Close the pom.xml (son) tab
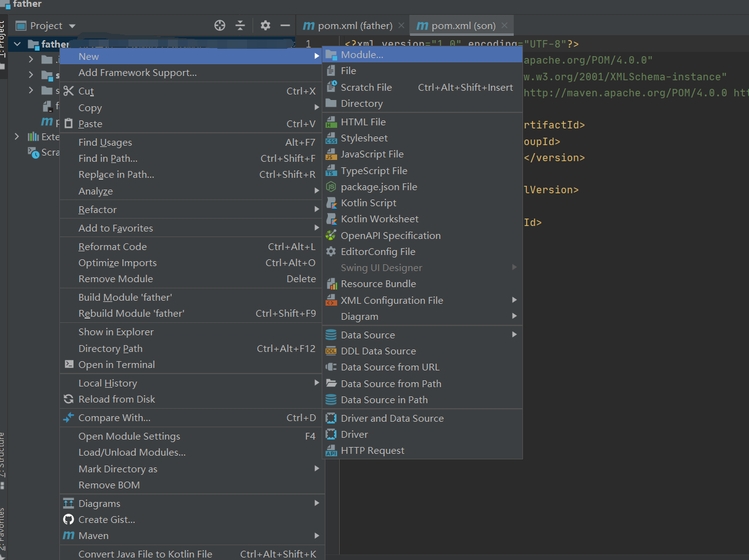 [504, 25]
